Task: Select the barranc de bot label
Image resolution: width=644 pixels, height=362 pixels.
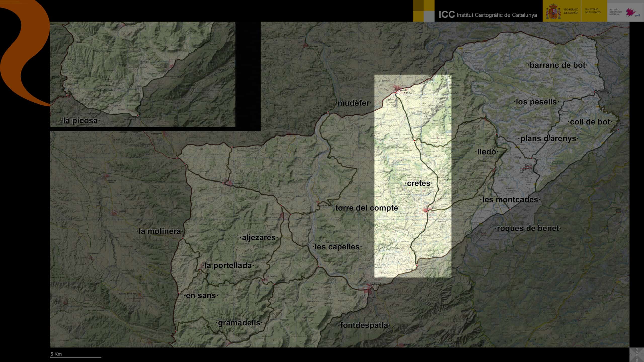Action: coord(557,65)
